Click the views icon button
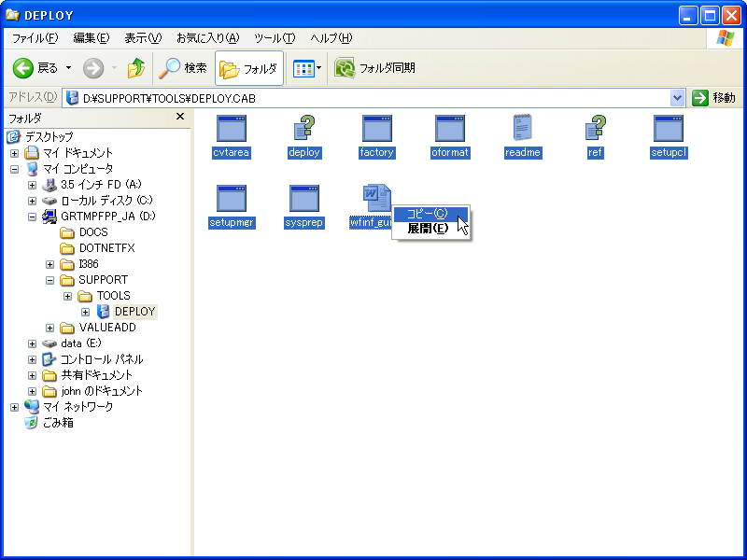Screen dimensions: 747x560 pos(303,68)
